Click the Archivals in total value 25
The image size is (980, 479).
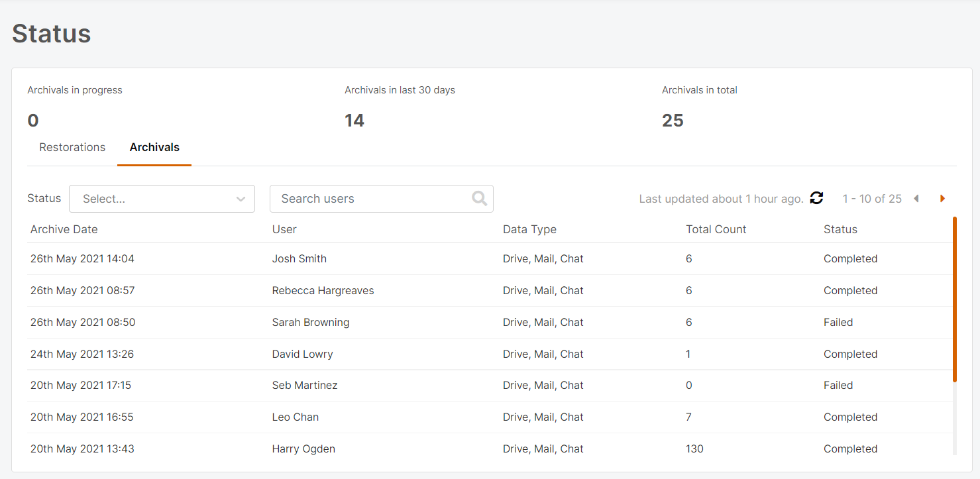(673, 121)
